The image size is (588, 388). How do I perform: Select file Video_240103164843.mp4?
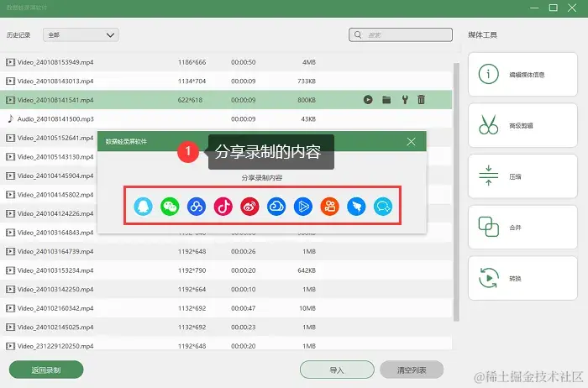(55, 233)
